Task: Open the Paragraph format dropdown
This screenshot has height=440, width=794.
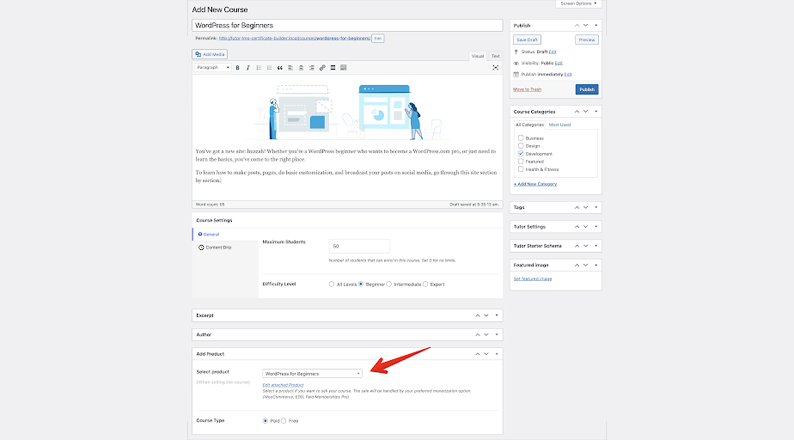Action: 213,68
